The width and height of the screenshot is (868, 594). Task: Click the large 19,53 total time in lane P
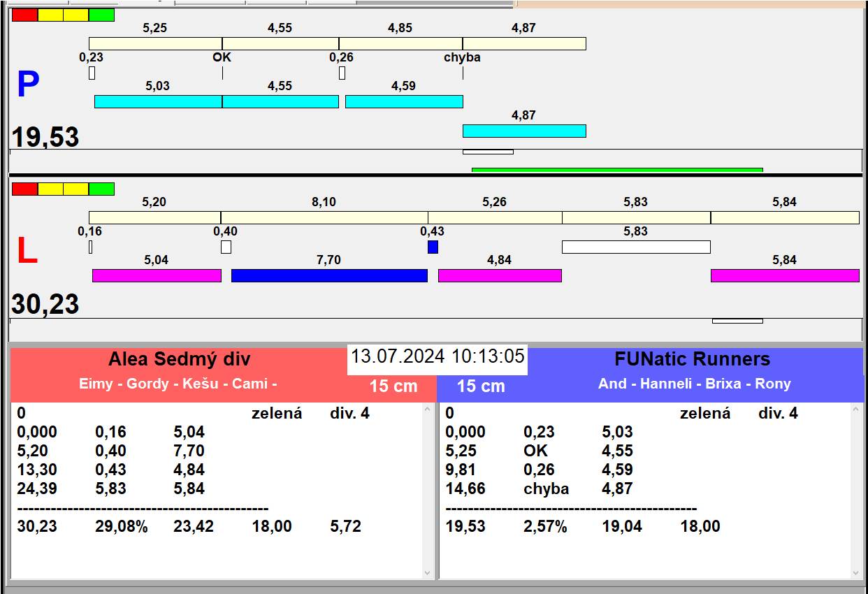pyautogui.click(x=45, y=137)
